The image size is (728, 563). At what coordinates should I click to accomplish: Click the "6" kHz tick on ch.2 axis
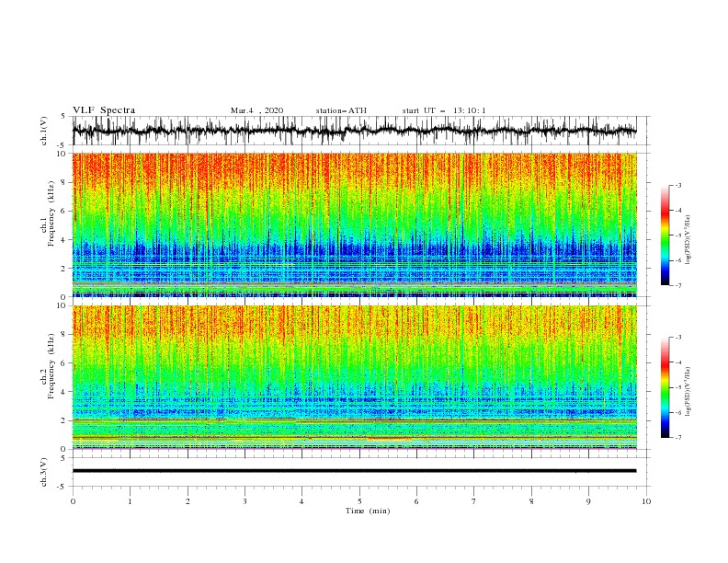[64, 363]
